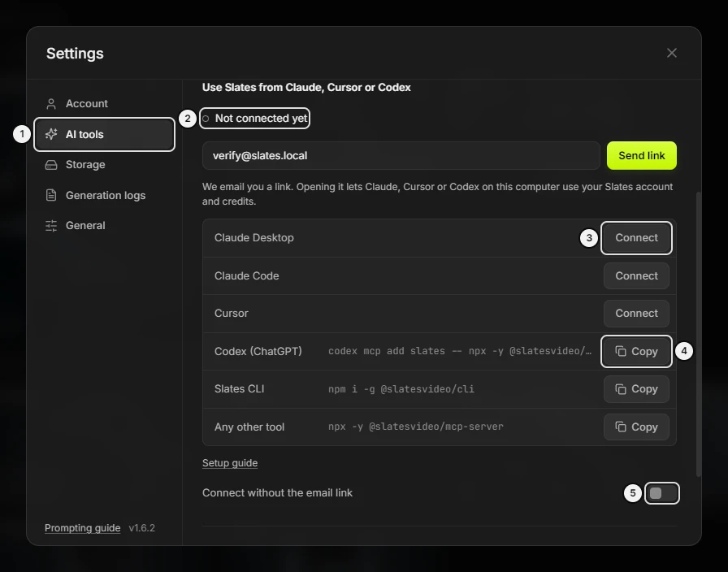Image resolution: width=728 pixels, height=572 pixels.
Task: Select the AI tools section
Action: 105,134
